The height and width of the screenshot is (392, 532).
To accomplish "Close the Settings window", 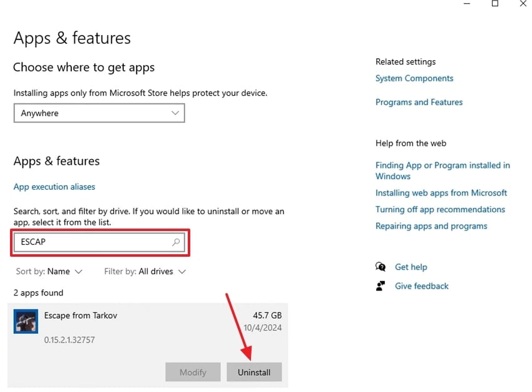I will tap(523, 4).
